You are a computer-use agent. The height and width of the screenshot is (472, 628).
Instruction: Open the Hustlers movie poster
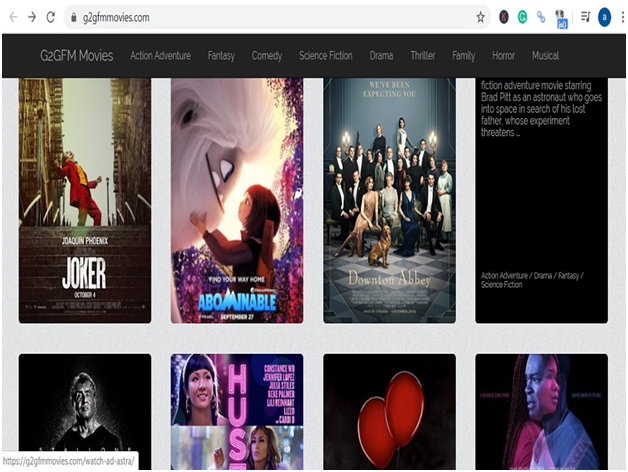coord(237,411)
